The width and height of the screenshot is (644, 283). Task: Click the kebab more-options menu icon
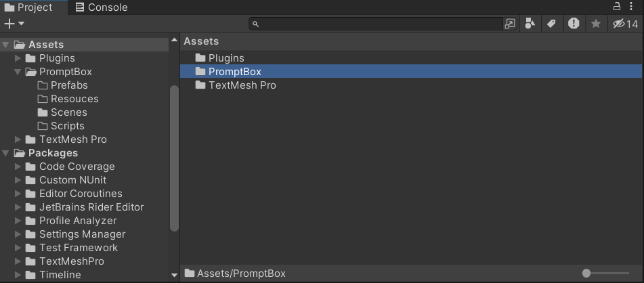pos(635,7)
